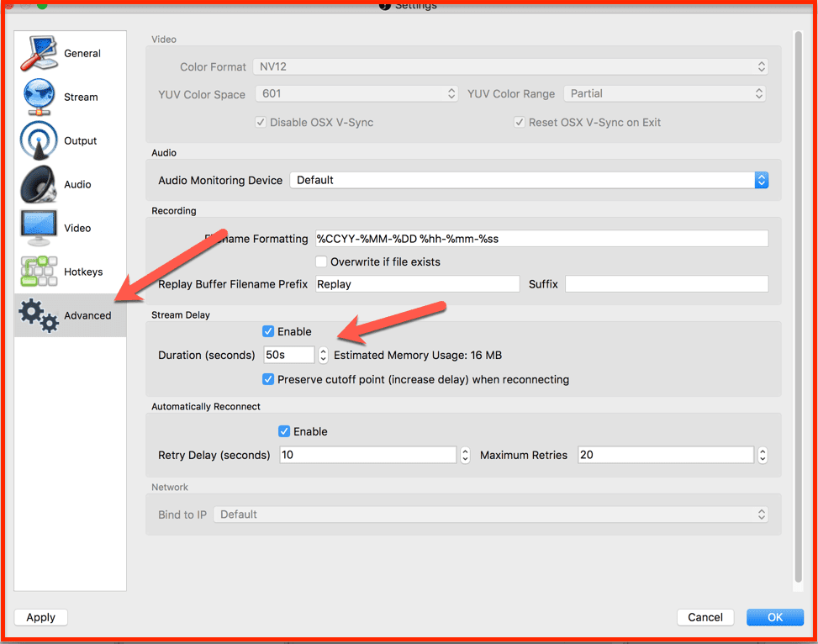The width and height of the screenshot is (818, 644).
Task: Select the Video monitor icon
Action: point(39,229)
